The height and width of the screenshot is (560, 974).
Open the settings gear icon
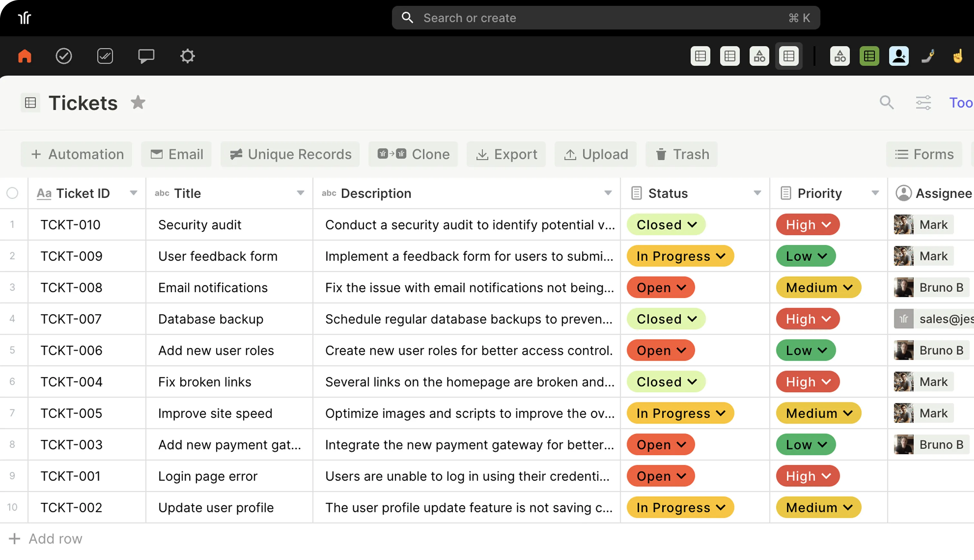coord(187,56)
